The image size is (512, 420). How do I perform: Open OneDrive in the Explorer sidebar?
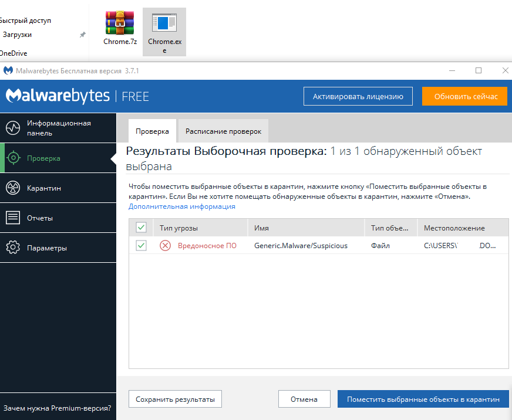14,53
